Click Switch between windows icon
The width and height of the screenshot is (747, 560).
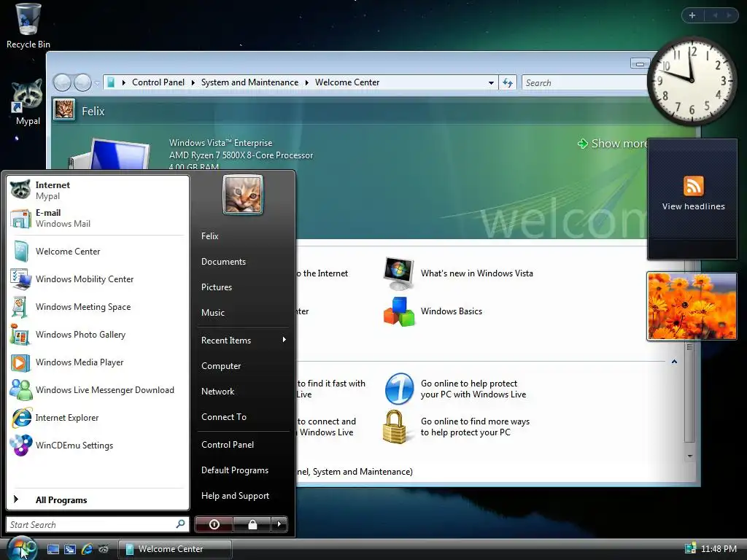click(x=70, y=549)
